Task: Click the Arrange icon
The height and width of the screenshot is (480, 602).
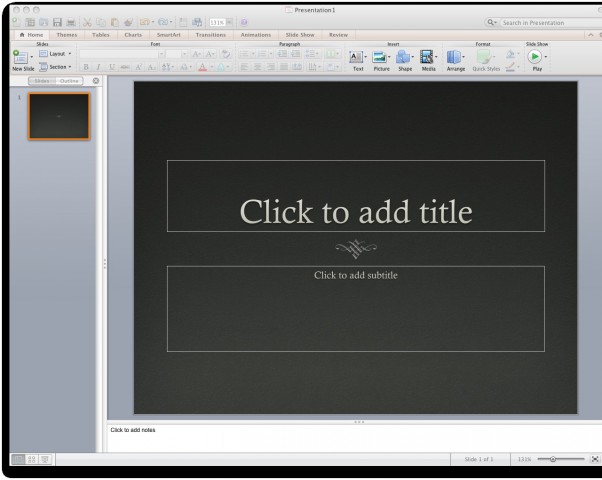Action: pyautogui.click(x=454, y=57)
